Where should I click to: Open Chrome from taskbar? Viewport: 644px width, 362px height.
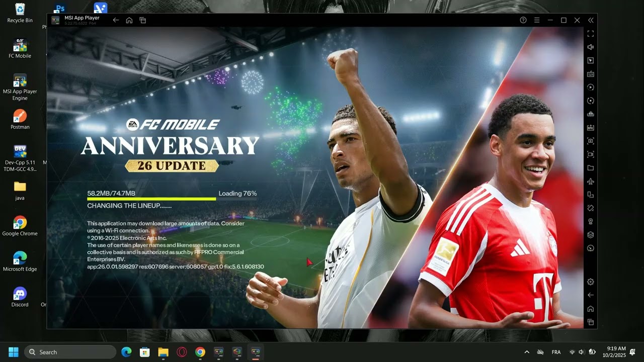[x=200, y=352]
